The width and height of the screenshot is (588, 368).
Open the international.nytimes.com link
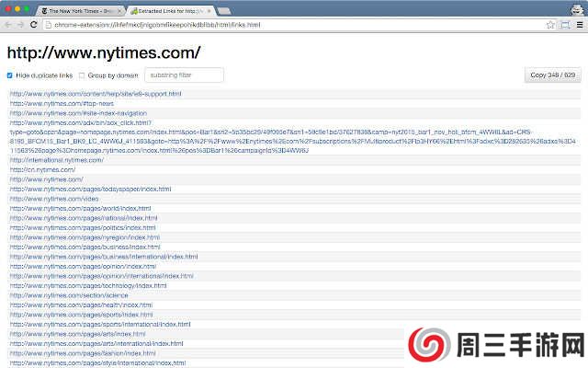tap(57, 160)
